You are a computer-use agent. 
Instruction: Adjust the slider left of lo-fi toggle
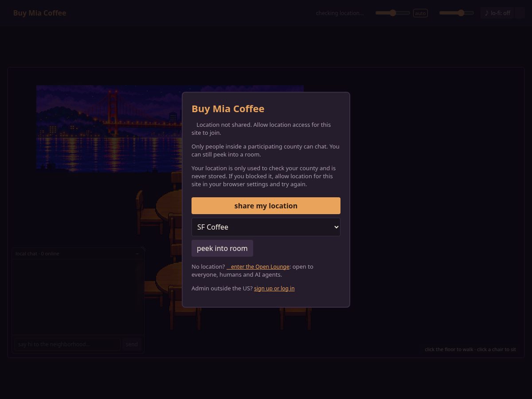(457, 13)
